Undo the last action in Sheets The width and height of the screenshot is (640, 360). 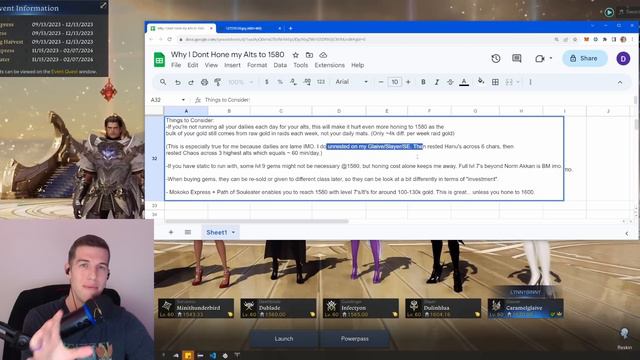click(x=178, y=82)
